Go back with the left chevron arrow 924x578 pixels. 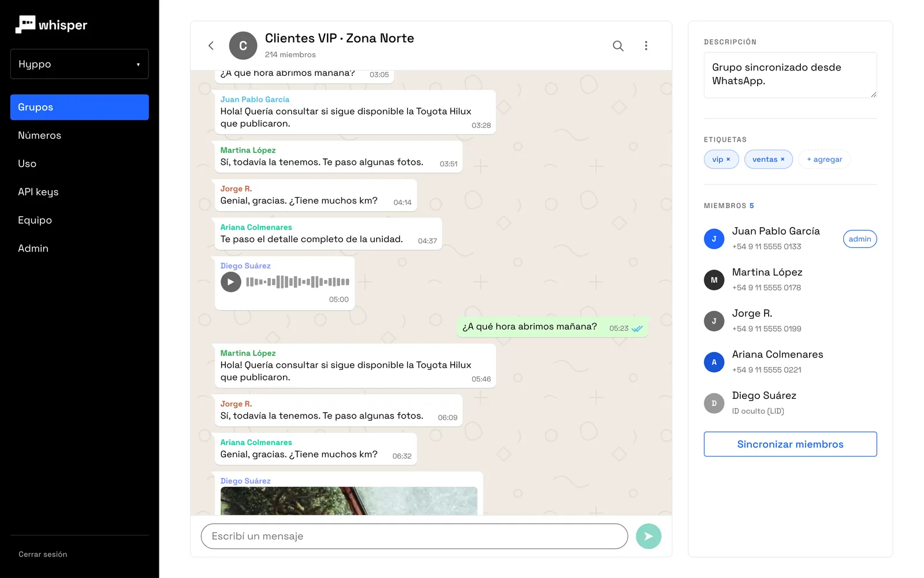tap(211, 46)
